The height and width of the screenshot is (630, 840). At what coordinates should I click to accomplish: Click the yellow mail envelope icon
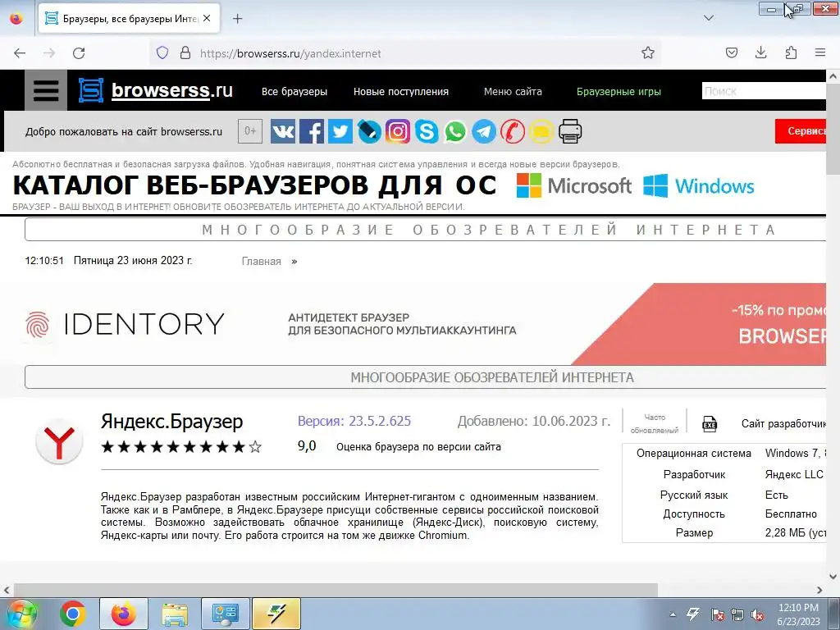[x=541, y=132]
